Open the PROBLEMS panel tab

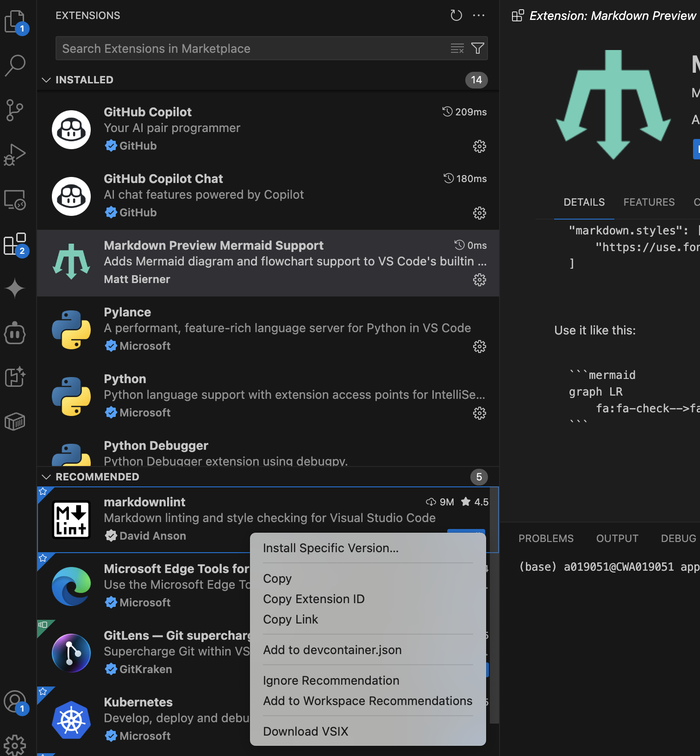(546, 538)
